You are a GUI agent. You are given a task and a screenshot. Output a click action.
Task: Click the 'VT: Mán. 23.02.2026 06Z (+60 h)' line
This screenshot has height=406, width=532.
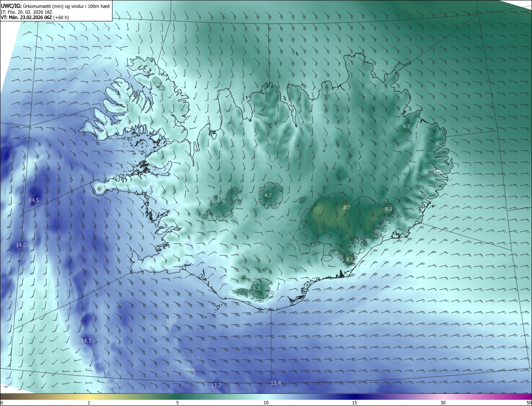[x=34, y=18]
